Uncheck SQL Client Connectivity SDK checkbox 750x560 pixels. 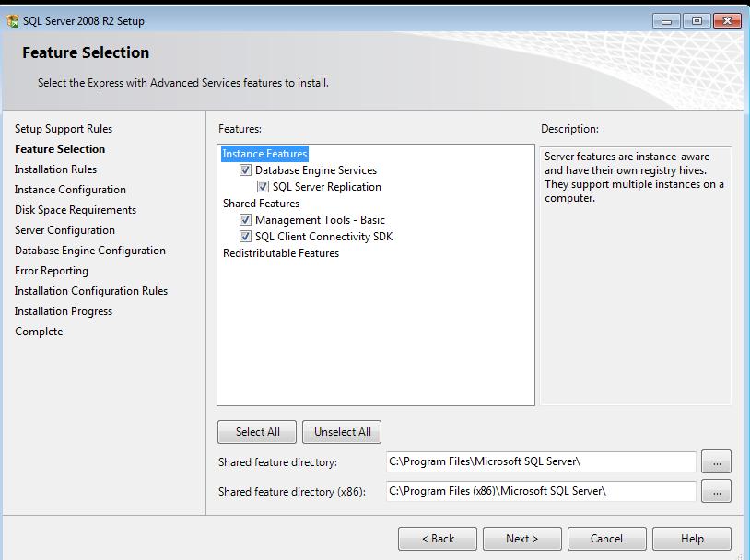point(245,236)
